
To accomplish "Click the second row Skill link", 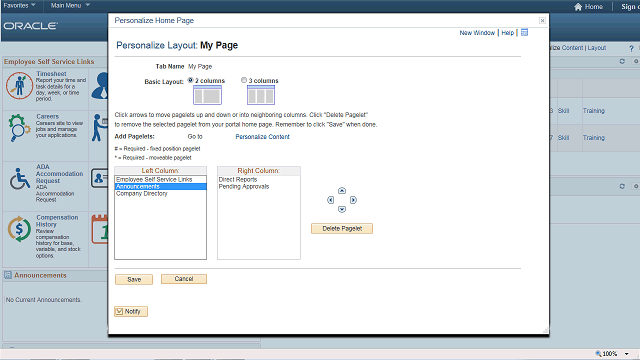I will click(563, 138).
